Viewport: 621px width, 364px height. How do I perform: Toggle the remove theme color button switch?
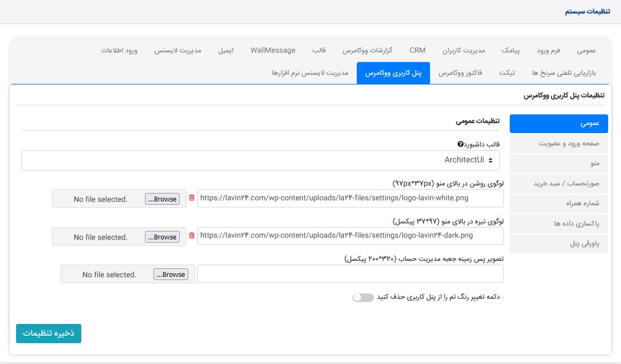[x=363, y=297]
